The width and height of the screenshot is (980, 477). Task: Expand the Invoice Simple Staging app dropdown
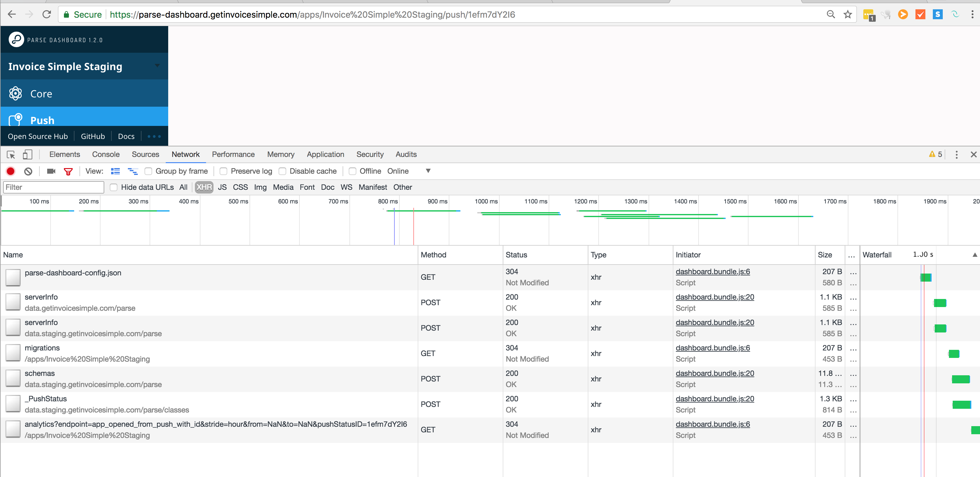click(x=157, y=66)
